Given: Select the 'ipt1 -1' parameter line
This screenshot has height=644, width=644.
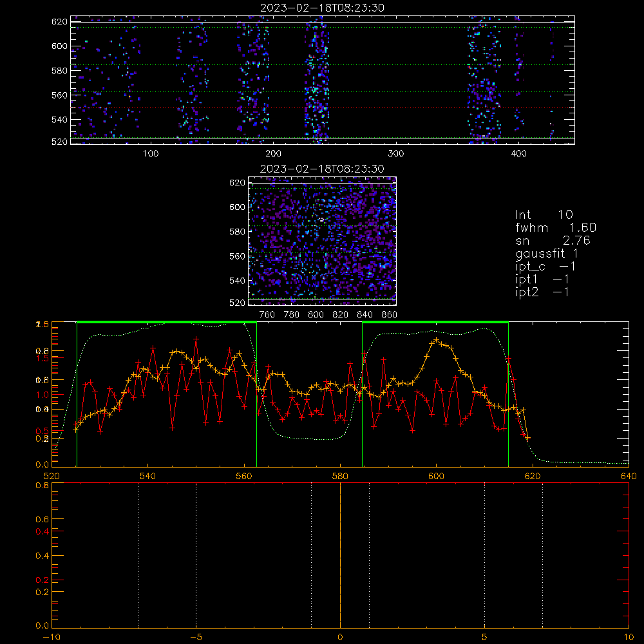Looking at the screenshot, I should click(x=542, y=279).
